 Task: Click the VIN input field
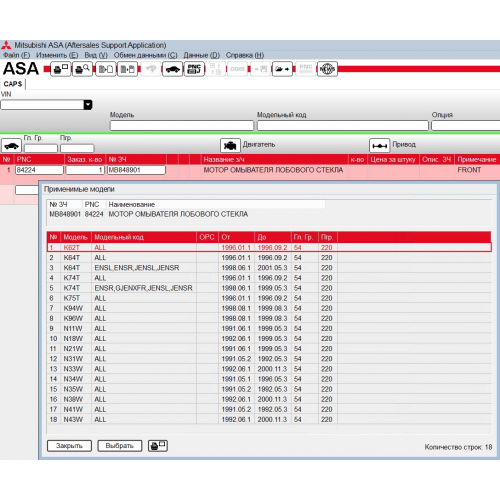[x=42, y=105]
